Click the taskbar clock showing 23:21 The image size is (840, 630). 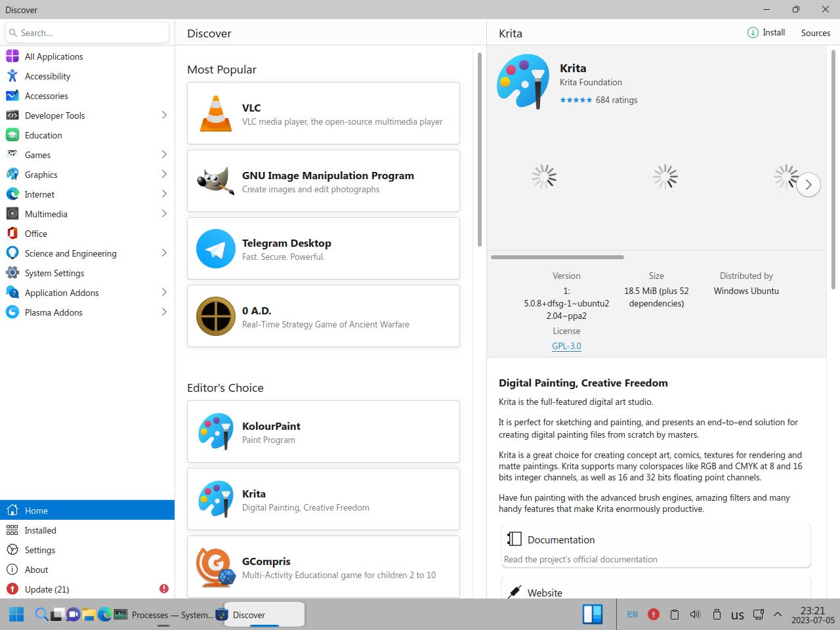tap(812, 615)
